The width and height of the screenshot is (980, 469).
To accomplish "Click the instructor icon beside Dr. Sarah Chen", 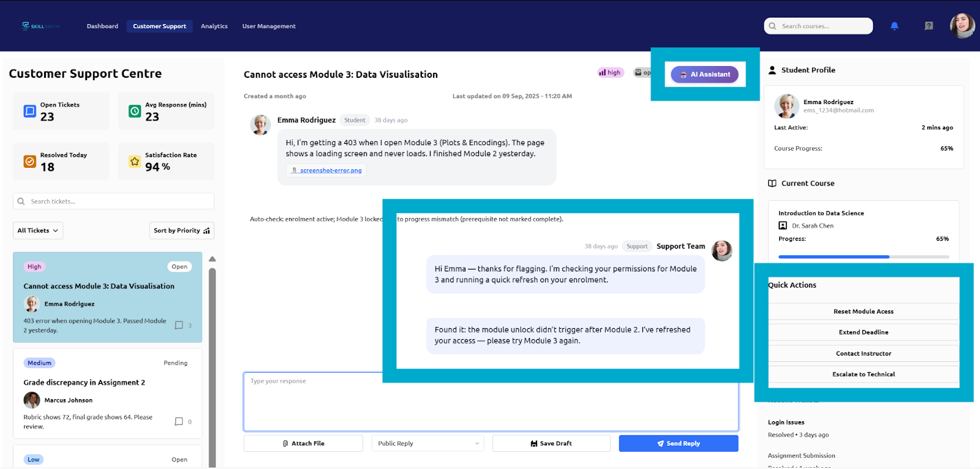I will (782, 226).
